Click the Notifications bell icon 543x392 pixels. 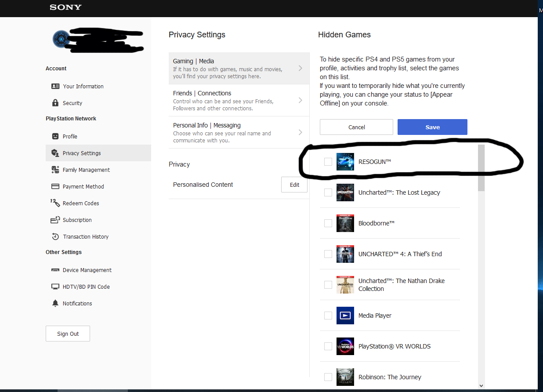tap(55, 303)
